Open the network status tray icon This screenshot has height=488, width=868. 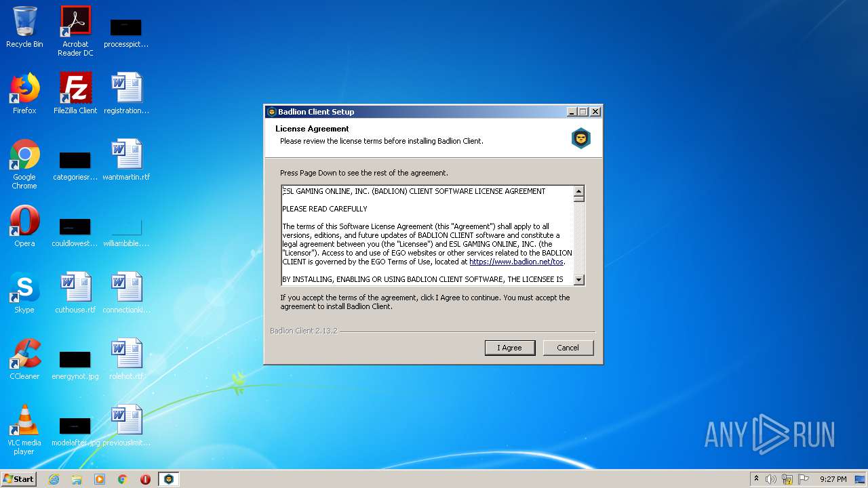[x=787, y=479]
